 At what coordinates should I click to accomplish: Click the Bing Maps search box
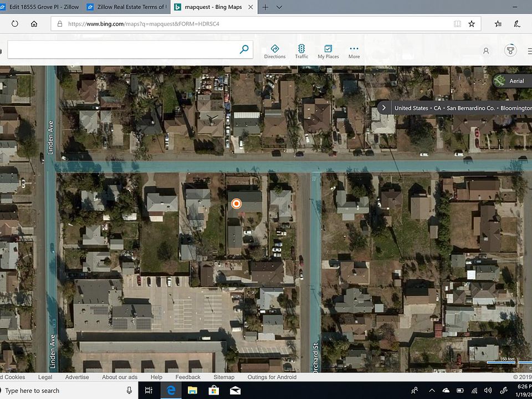[x=122, y=49]
